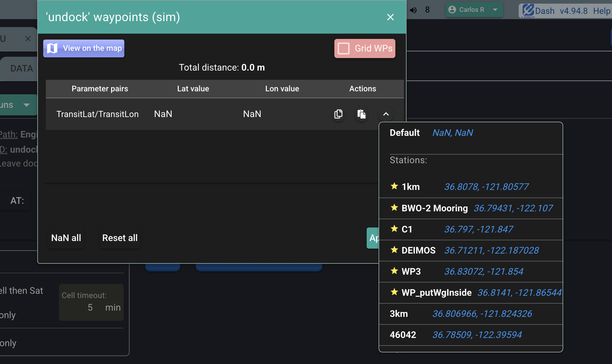Select the BWO-2 Mooring station
The width and height of the screenshot is (612, 364).
click(x=471, y=208)
